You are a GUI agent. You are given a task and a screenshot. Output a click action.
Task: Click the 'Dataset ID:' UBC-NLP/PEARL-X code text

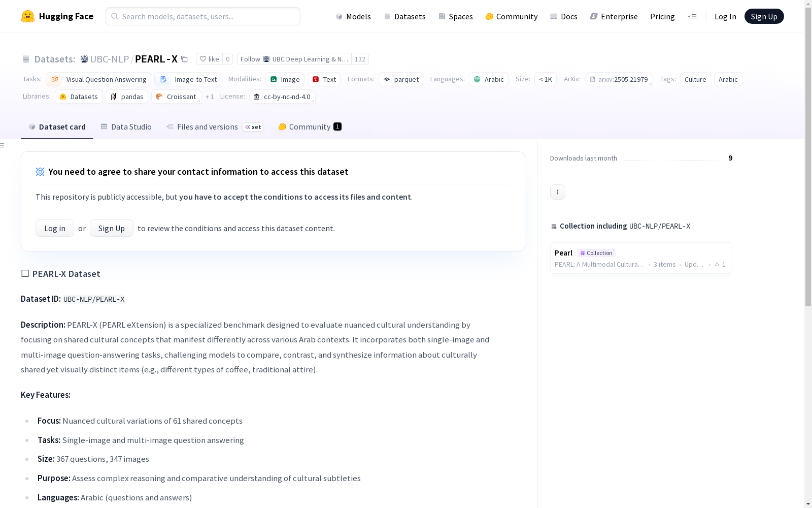(x=94, y=299)
